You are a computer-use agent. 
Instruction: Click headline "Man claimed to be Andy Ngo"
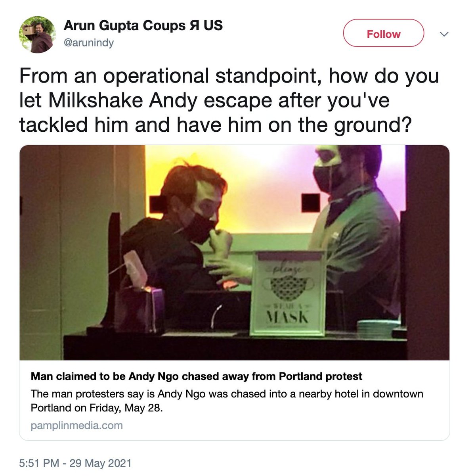[196, 376]
